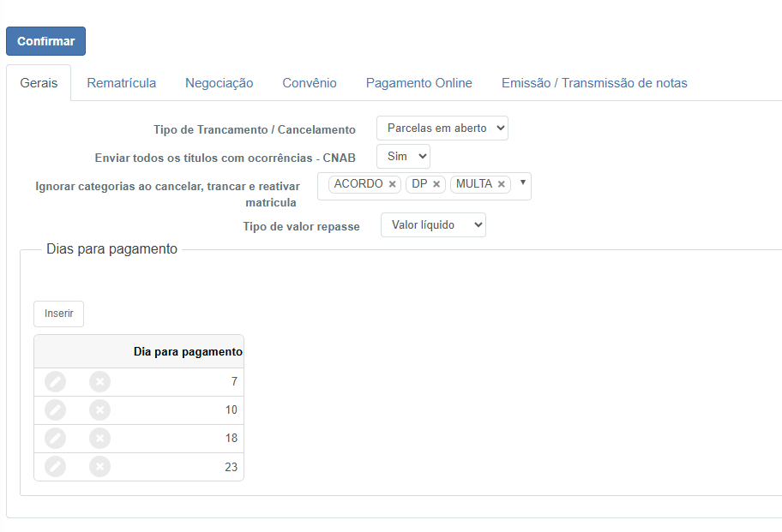Remove the MULTA category tag
Screen dimensions: 782x532
(502, 184)
